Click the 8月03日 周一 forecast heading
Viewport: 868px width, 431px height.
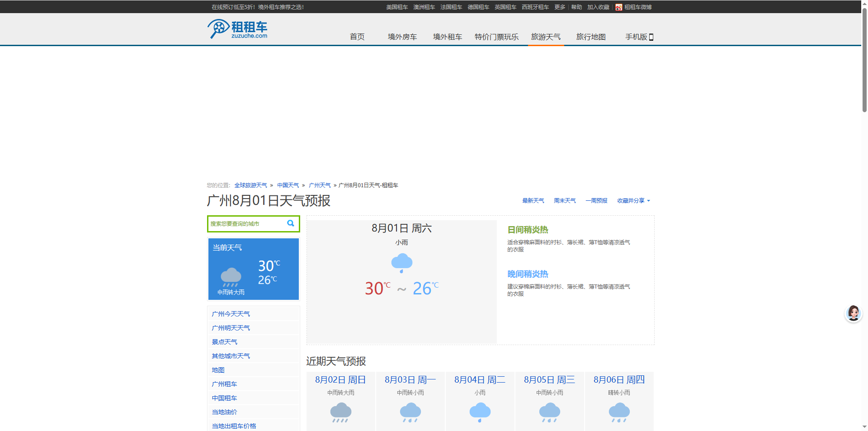(410, 380)
